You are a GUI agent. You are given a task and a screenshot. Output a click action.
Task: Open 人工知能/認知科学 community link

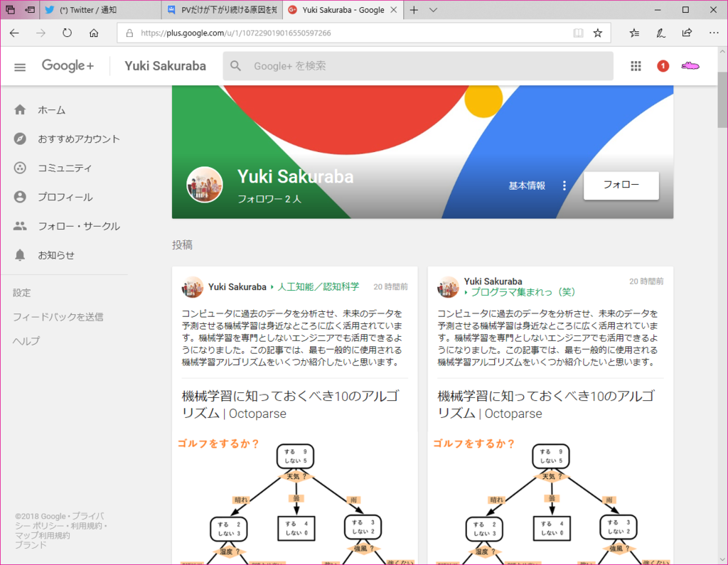318,287
